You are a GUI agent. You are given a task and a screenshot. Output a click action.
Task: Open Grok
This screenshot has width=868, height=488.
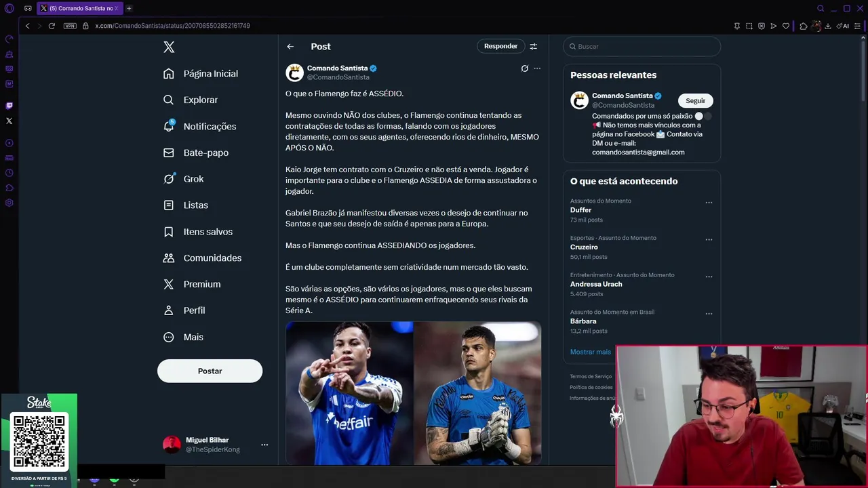pyautogui.click(x=183, y=179)
